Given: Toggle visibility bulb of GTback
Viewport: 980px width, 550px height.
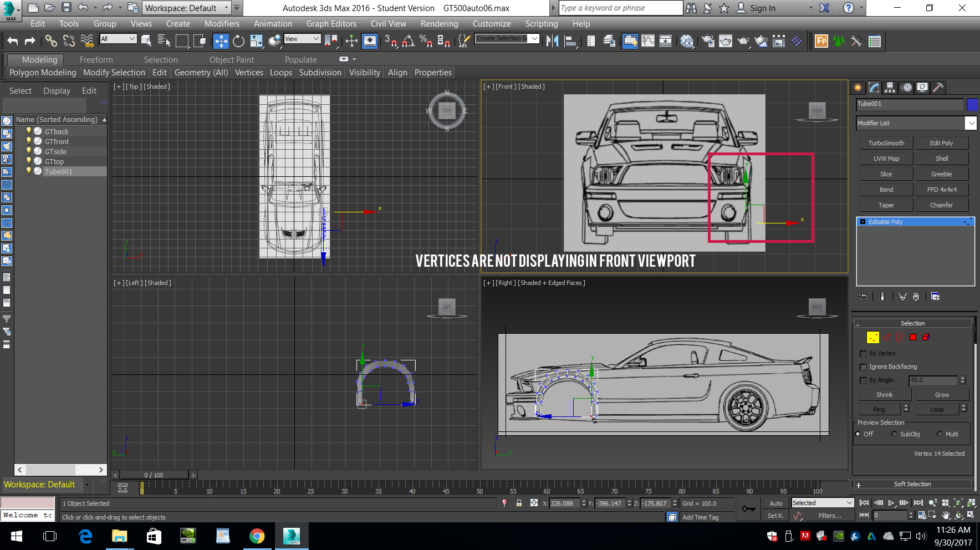Looking at the screenshot, I should 29,131.
